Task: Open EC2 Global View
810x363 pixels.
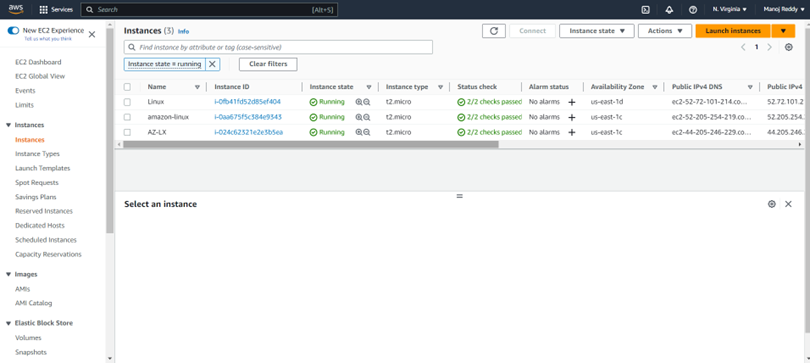Action: coord(40,76)
